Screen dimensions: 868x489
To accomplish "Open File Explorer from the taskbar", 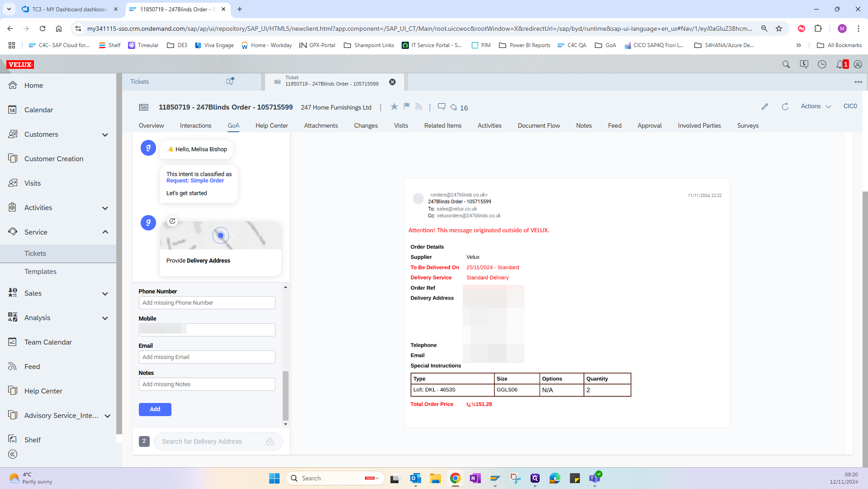I will tap(436, 478).
